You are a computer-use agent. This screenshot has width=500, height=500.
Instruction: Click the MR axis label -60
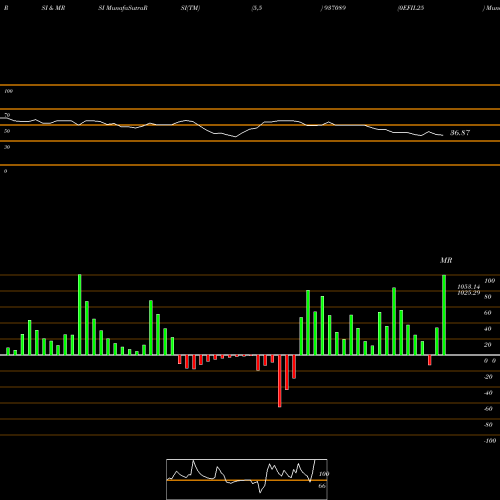488,409
